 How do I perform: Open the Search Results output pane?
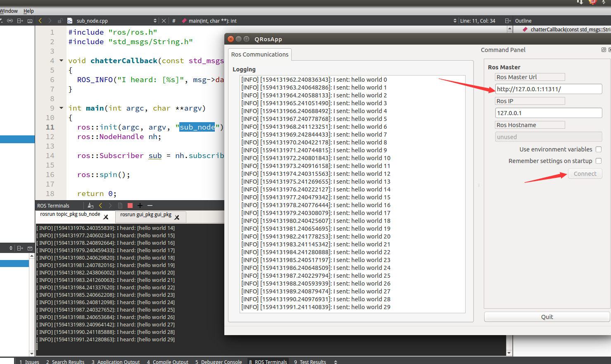(x=65, y=362)
